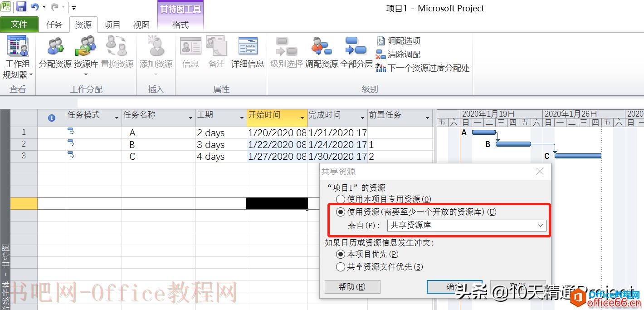Select 本项目优先 radio option
644x310 pixels.
tap(340, 254)
